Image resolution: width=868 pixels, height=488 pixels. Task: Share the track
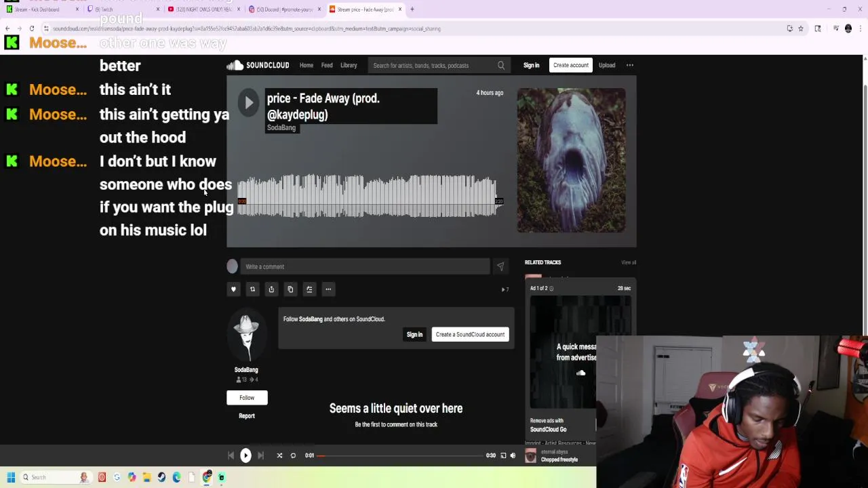[271, 289]
